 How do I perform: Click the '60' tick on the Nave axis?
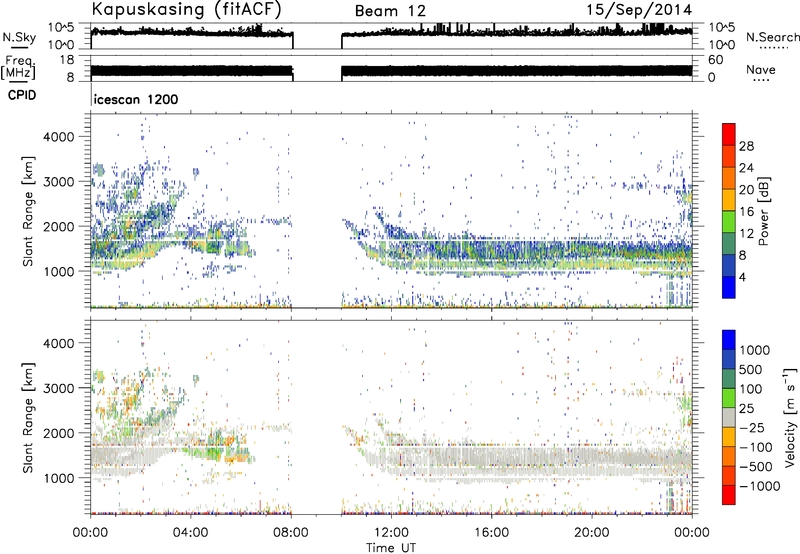[715, 60]
